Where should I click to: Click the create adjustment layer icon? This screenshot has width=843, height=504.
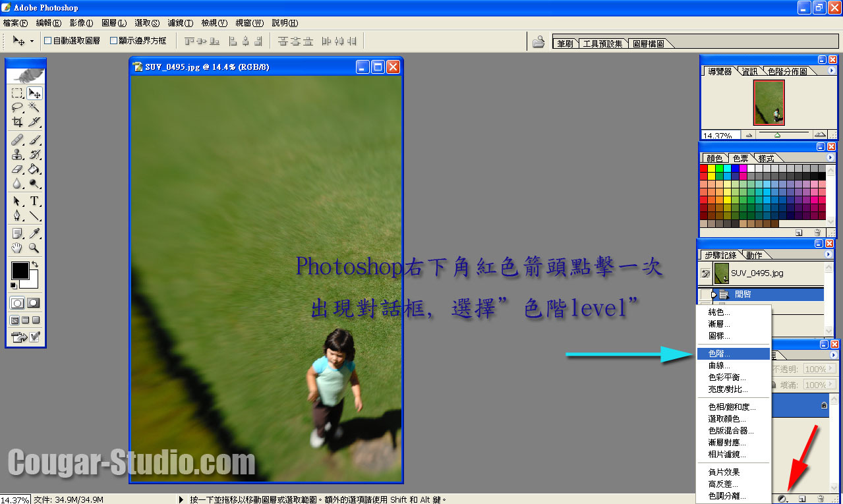784,499
